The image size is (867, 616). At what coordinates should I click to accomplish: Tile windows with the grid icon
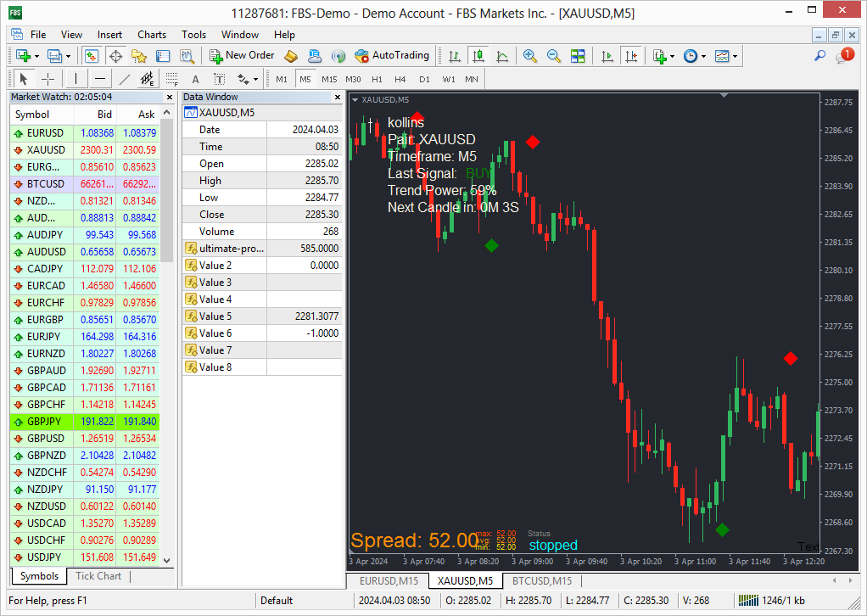point(578,56)
